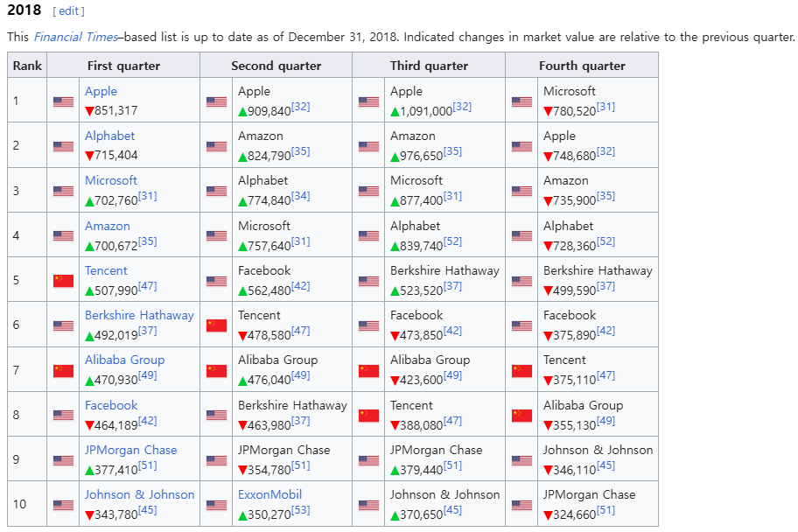
Task: Click value 464,189 under First quarter Facebook
Action: click(116, 425)
